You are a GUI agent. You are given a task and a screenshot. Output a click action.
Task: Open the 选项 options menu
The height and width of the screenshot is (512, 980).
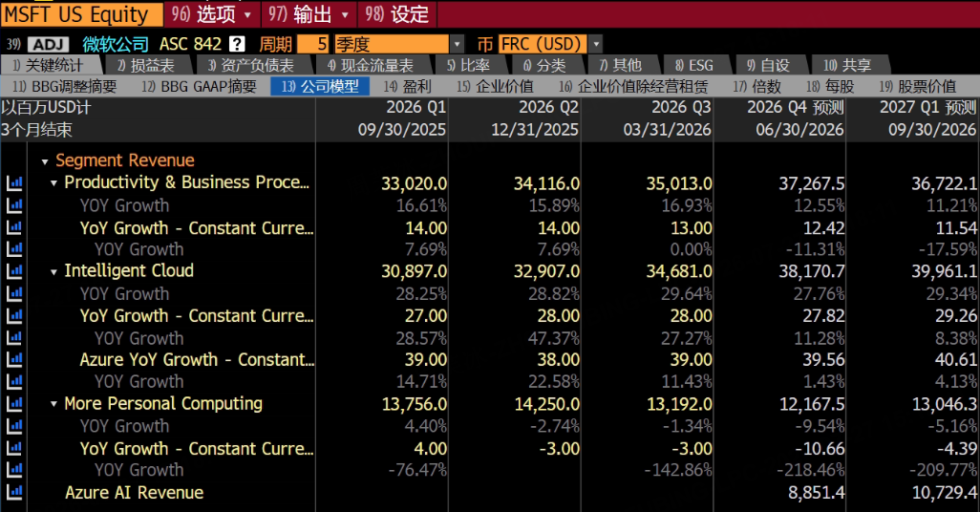212,13
